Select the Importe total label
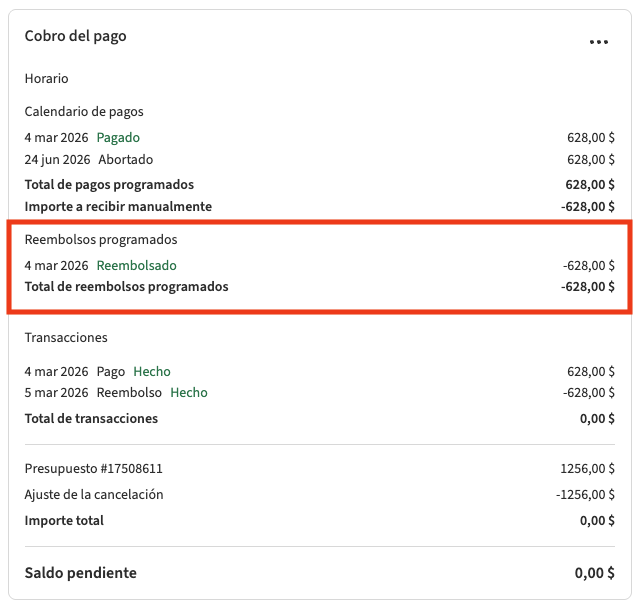640x611 pixels. pos(64,520)
